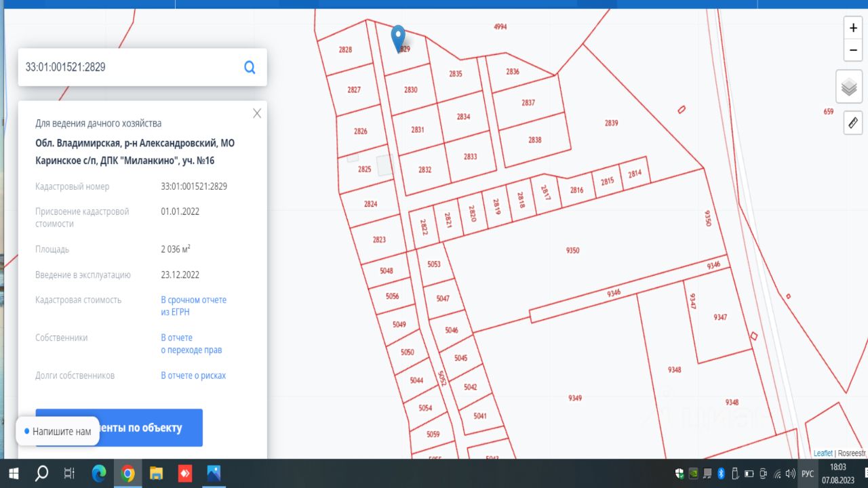The image size is (868, 488).
Task: Select parcel 2814 on the map
Action: pyautogui.click(x=635, y=174)
